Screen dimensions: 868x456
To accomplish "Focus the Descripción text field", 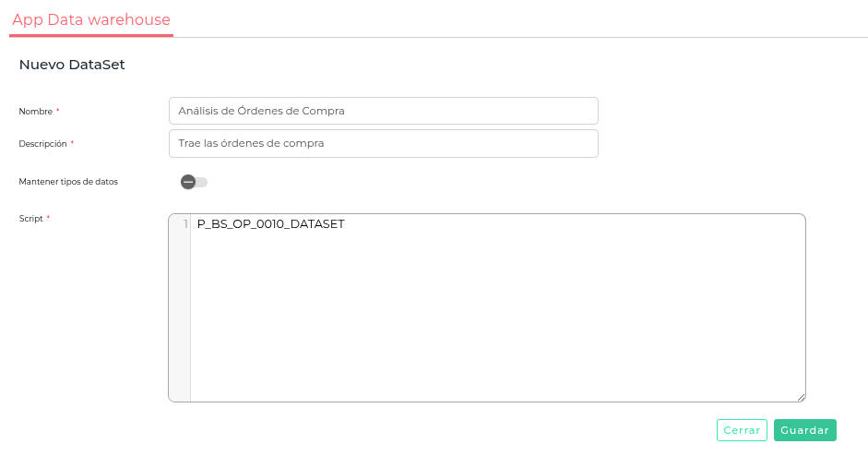I will tap(383, 143).
